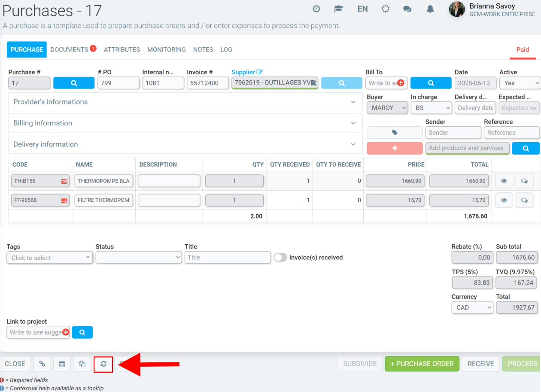This screenshot has height=392, width=541.
Task: Click the Title input field
Action: tap(228, 258)
